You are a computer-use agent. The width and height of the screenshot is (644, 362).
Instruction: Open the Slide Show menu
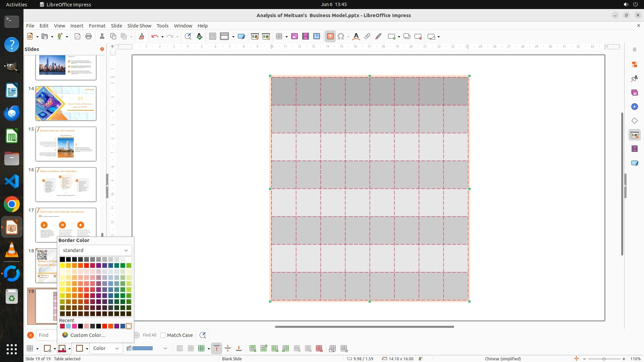click(x=139, y=25)
